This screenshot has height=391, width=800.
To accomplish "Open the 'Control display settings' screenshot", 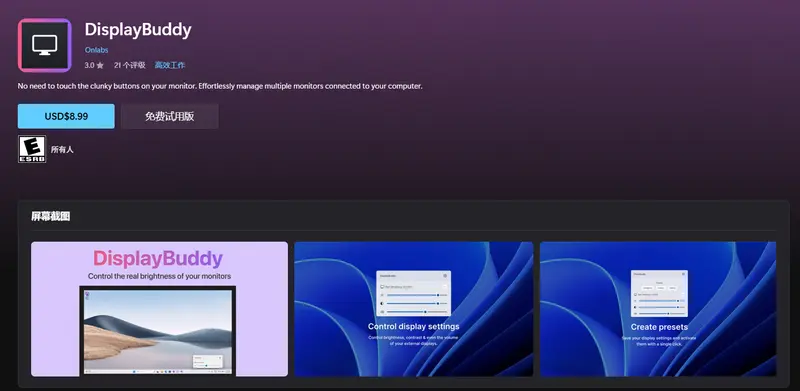I will [x=414, y=309].
